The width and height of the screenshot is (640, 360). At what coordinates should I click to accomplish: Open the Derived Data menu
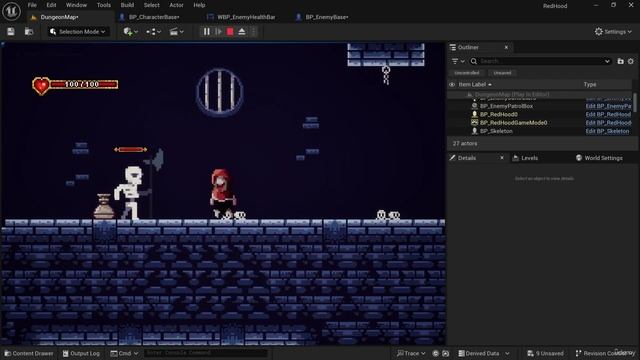click(484, 353)
